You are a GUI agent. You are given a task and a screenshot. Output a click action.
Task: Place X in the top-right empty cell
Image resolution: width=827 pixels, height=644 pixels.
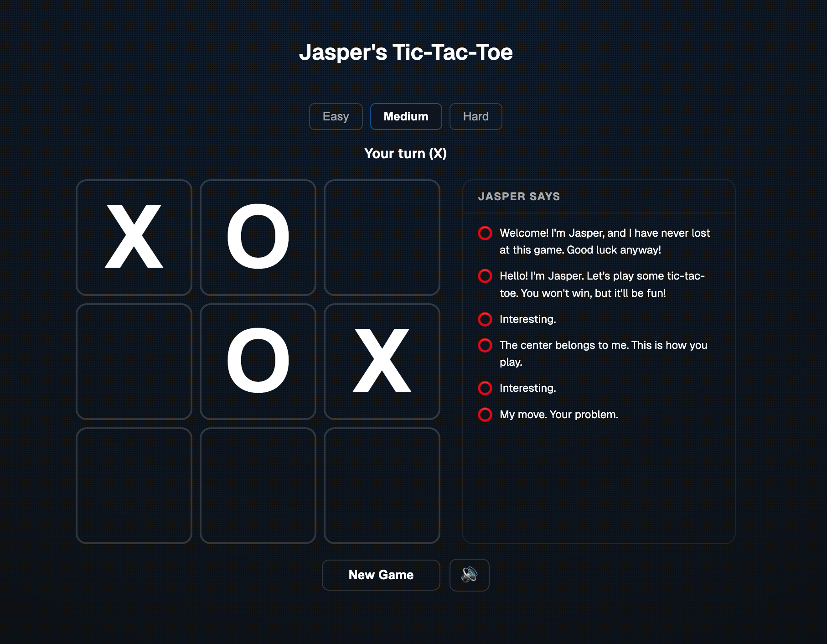(x=382, y=237)
